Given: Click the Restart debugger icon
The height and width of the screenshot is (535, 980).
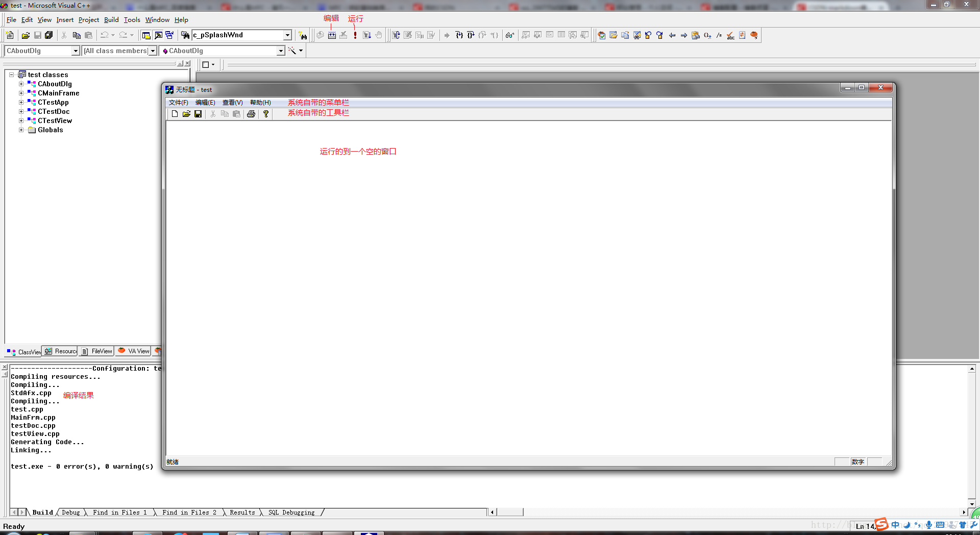Looking at the screenshot, I should [396, 35].
